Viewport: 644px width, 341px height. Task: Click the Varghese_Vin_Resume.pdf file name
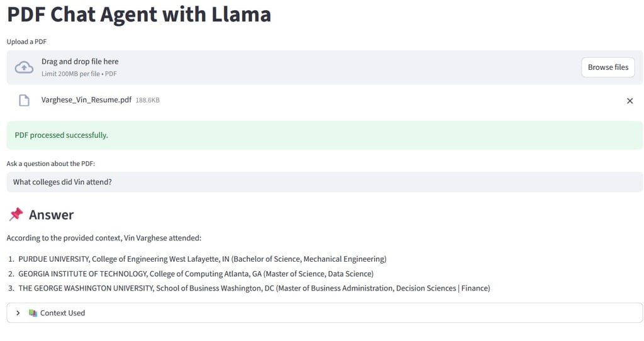coord(86,100)
